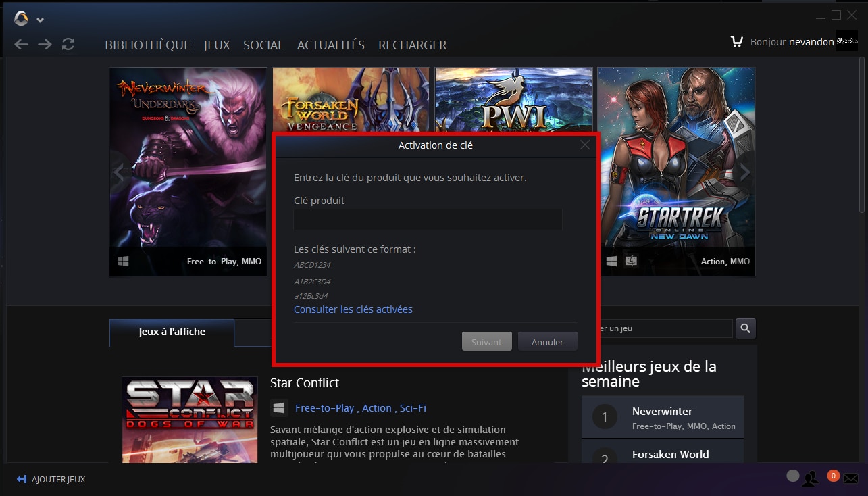The width and height of the screenshot is (868, 496).
Task: Click Windows icon on Star Trek banner
Action: (x=611, y=261)
